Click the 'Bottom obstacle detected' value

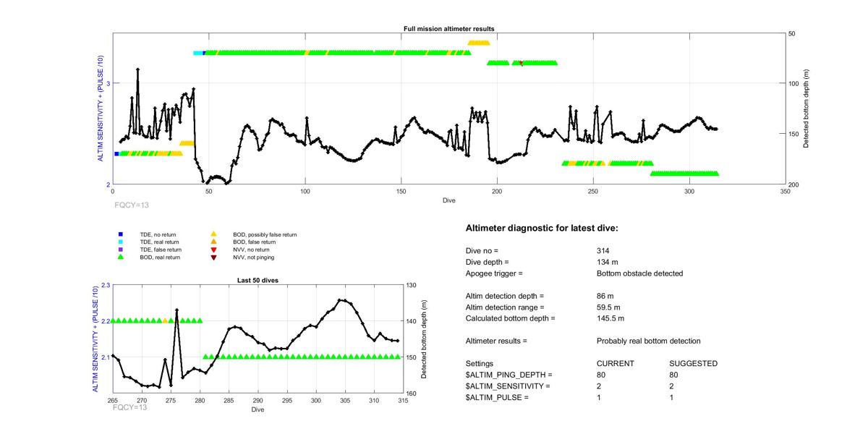coord(639,273)
